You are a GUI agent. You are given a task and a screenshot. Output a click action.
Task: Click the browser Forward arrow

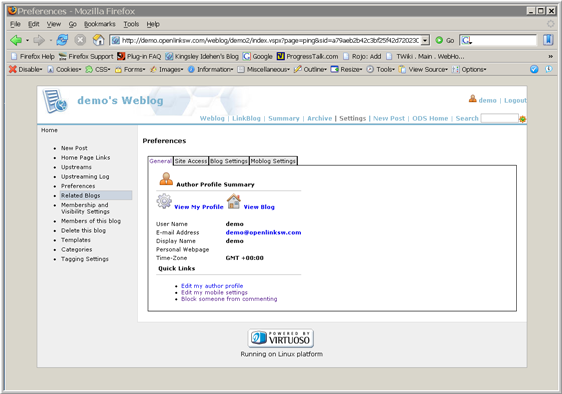39,40
